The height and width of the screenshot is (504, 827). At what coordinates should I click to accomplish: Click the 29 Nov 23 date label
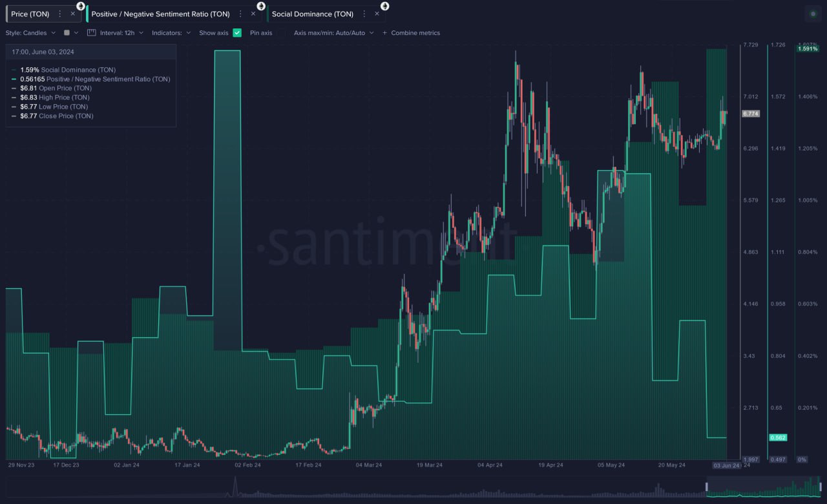point(23,465)
